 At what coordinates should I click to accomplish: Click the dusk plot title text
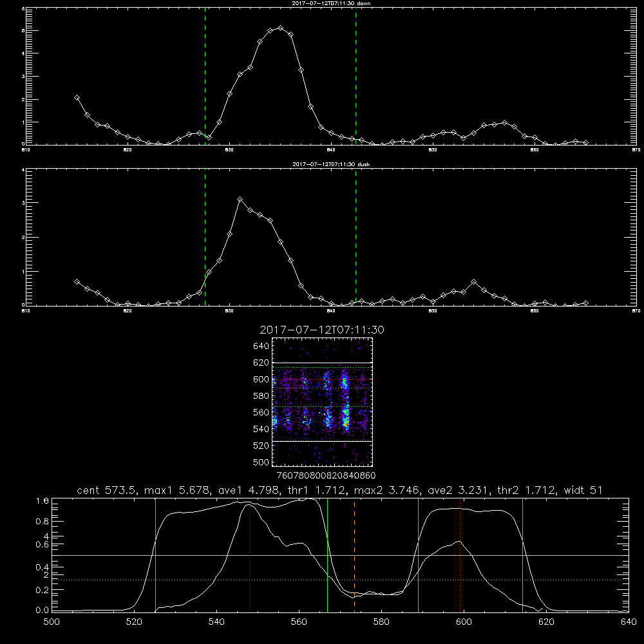point(331,164)
